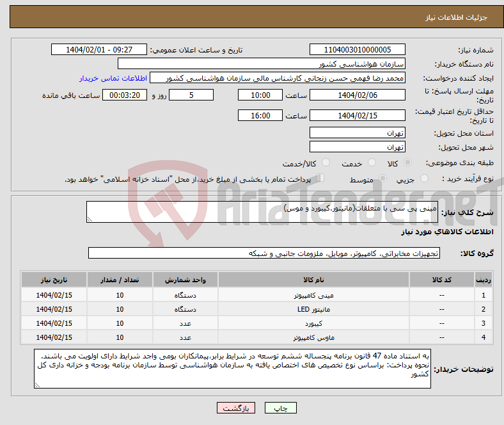Click delivery city field تهران
504x425 pixels.
[357, 147]
